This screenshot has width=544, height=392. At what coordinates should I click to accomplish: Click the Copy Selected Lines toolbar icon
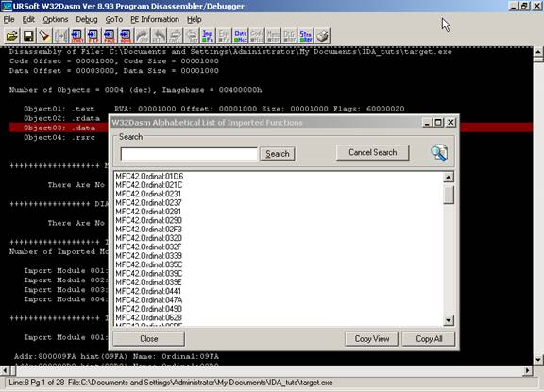(x=61, y=36)
